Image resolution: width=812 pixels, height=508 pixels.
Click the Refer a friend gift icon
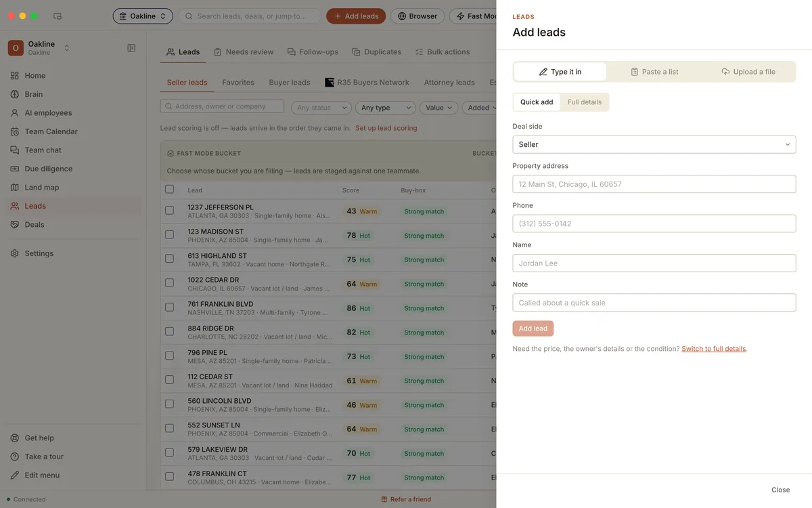click(384, 499)
